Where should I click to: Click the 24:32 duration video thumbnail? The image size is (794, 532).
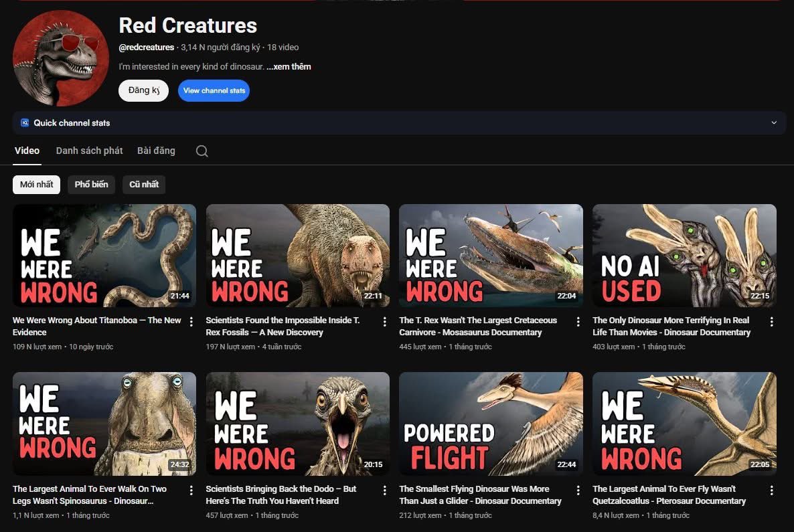point(104,424)
